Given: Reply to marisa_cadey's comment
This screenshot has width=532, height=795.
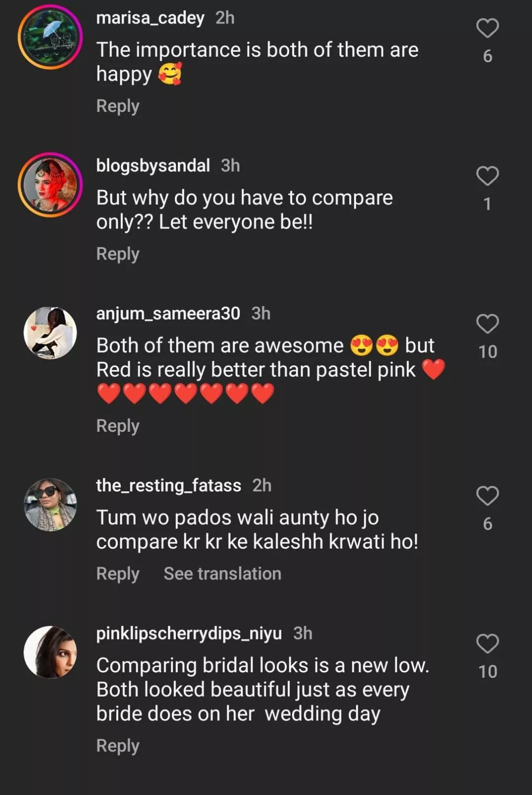Looking at the screenshot, I should pyautogui.click(x=118, y=106).
